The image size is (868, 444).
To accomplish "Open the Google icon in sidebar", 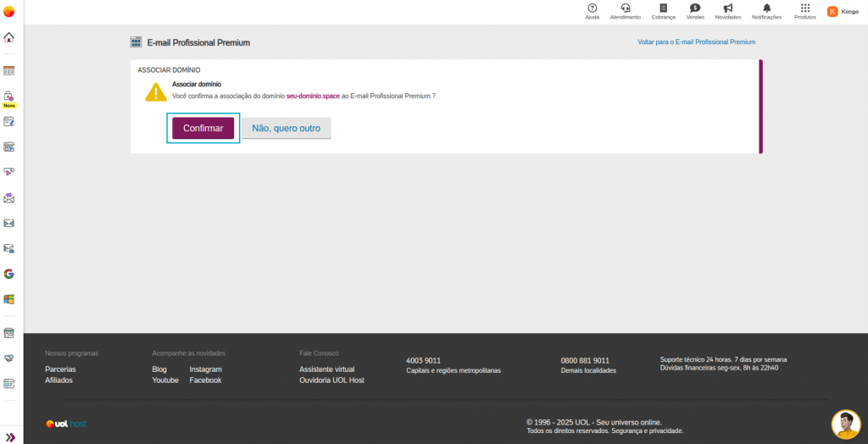I will (x=8, y=274).
